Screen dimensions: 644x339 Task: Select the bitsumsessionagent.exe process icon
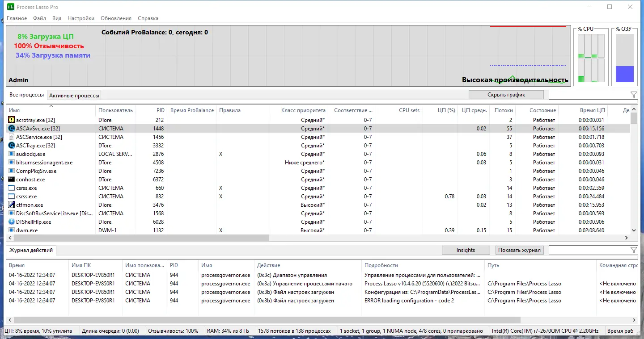(12, 163)
